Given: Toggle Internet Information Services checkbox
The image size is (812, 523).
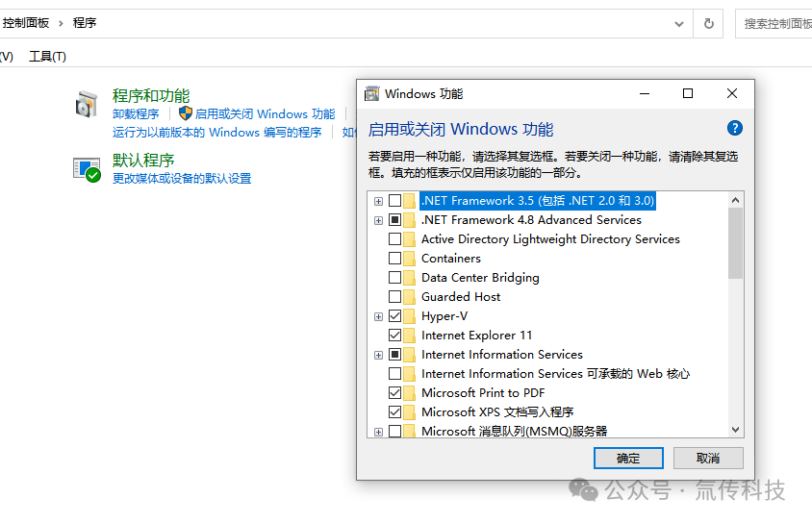Looking at the screenshot, I should [x=394, y=355].
